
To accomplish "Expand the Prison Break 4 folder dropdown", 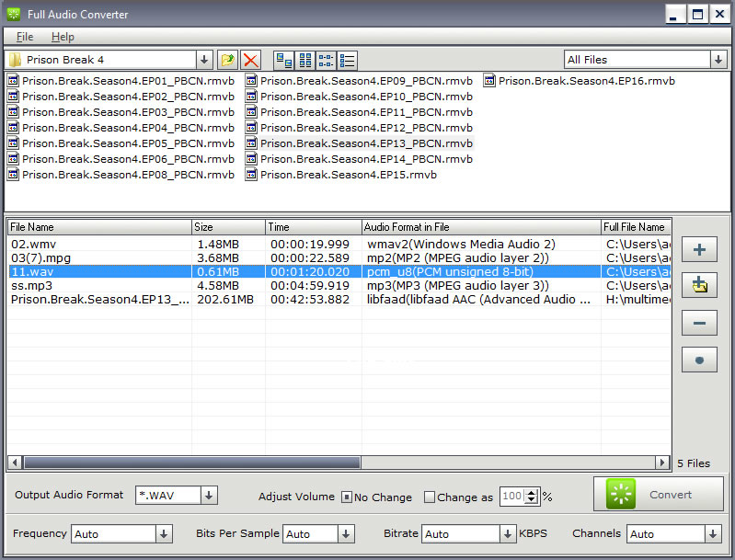I will coord(204,60).
